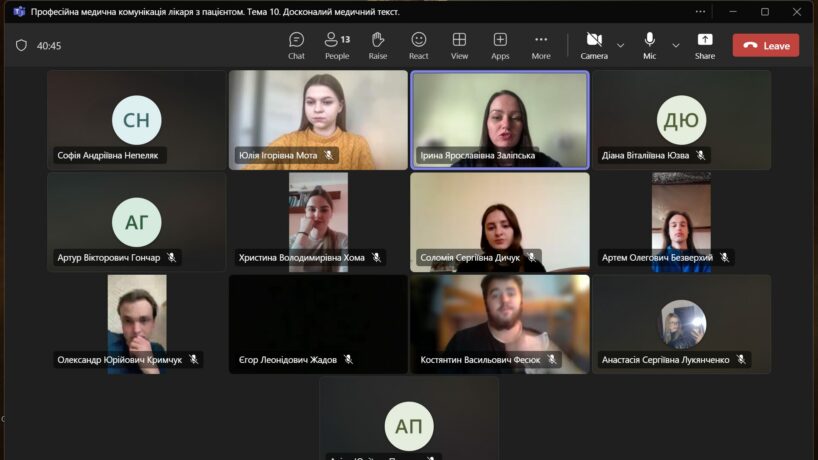Open the Chat panel
Screen dimensions: 818x460
(296, 45)
